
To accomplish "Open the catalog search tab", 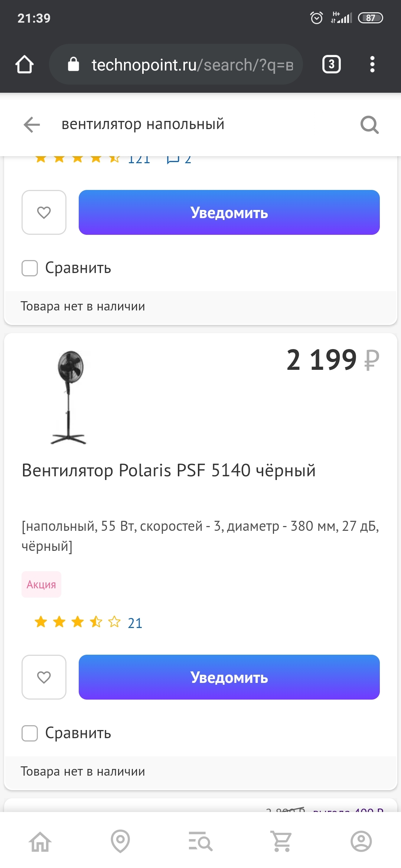I will pos(200,841).
